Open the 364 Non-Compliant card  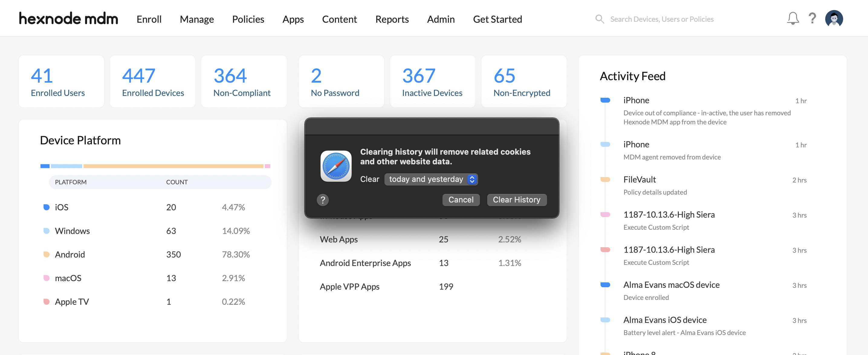tap(244, 81)
